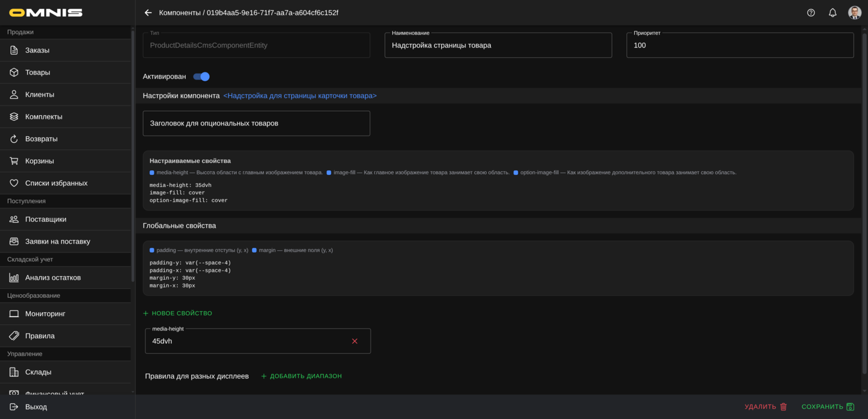Click the Списки избранных heart icon

(x=14, y=183)
